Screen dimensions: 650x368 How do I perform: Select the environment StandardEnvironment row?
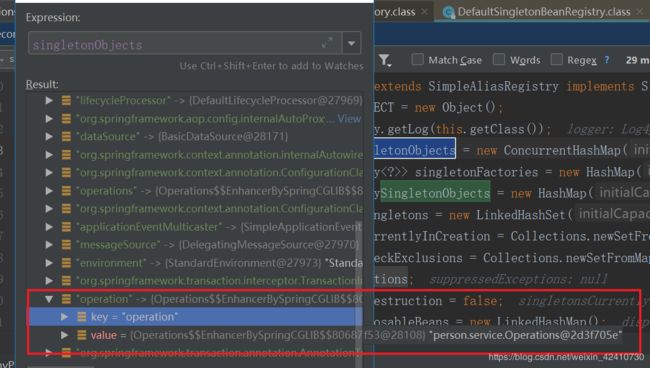tap(195, 263)
